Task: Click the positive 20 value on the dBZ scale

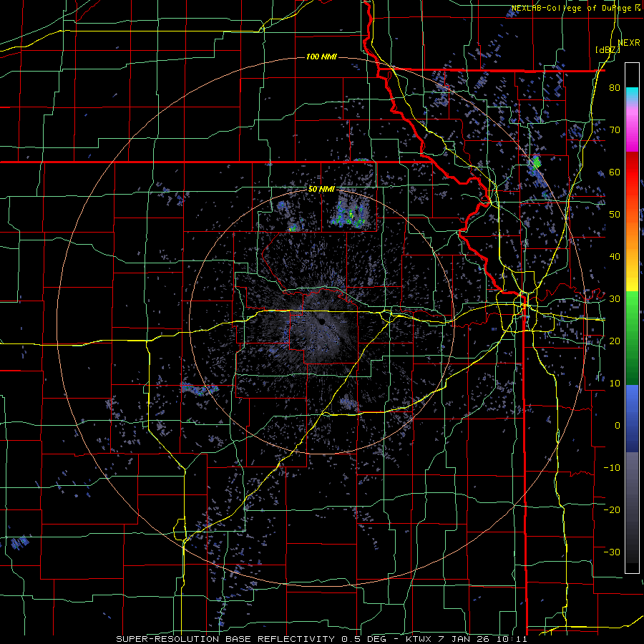Action: (x=615, y=341)
